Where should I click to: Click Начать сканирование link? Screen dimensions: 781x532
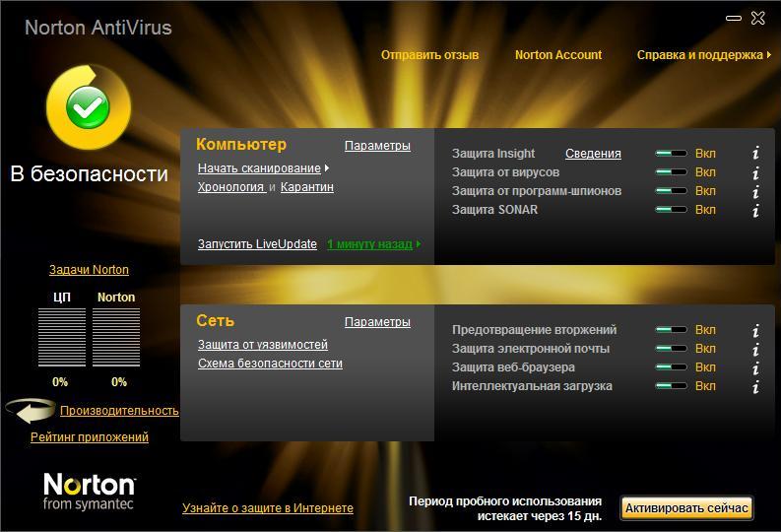pyautogui.click(x=259, y=168)
